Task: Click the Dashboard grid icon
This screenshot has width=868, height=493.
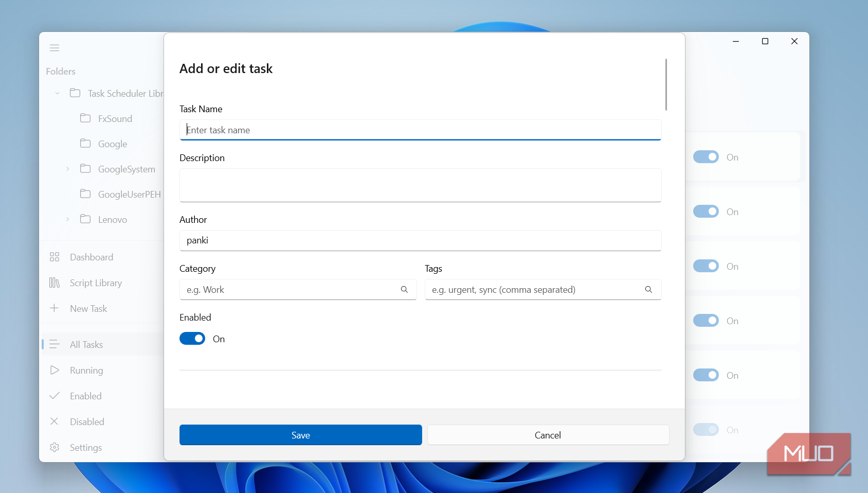Action: pyautogui.click(x=55, y=257)
